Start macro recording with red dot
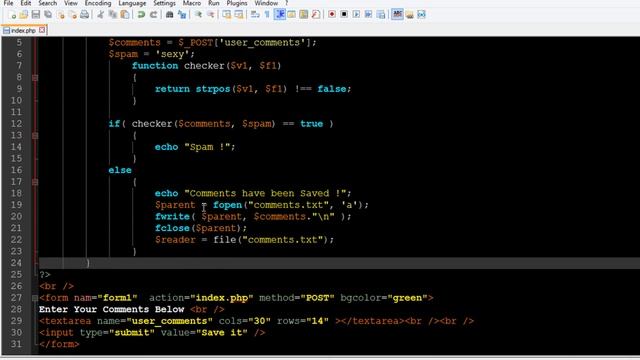Screen dimensions: 640x360 (332, 15)
